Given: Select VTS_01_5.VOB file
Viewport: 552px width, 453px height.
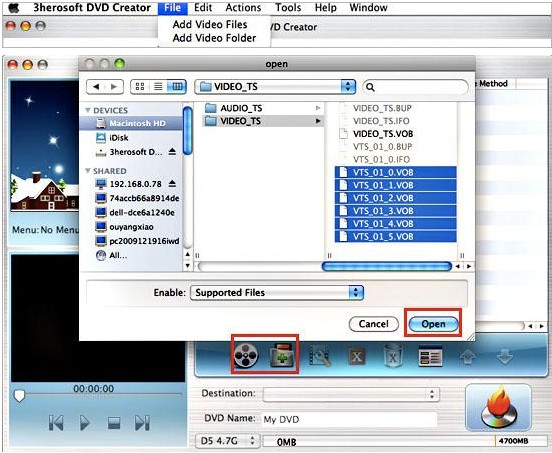Looking at the screenshot, I should click(x=396, y=237).
